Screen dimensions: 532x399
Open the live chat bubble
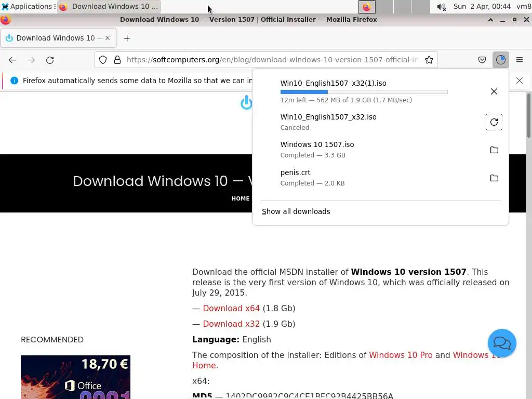coord(502,343)
